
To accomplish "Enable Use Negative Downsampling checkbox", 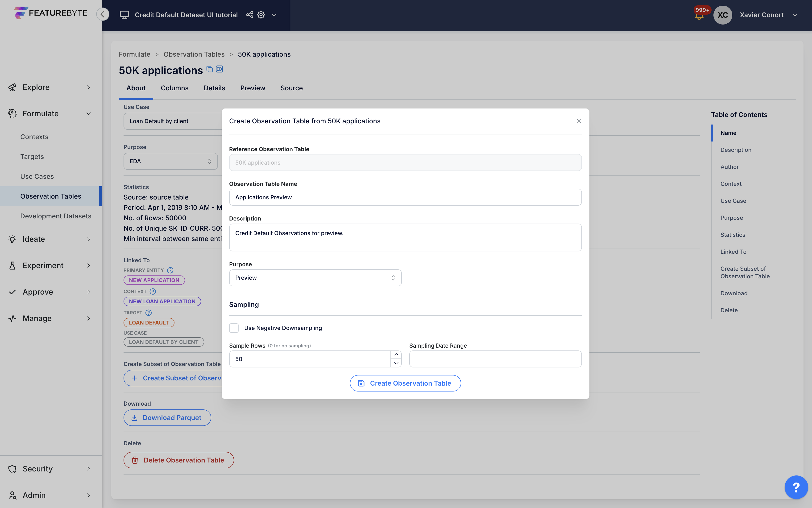I will (x=234, y=328).
